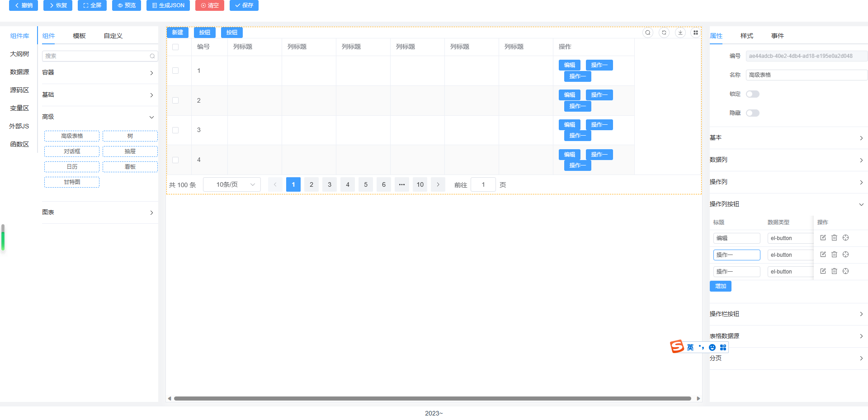Toggle the 锁定 switch

pyautogui.click(x=752, y=94)
